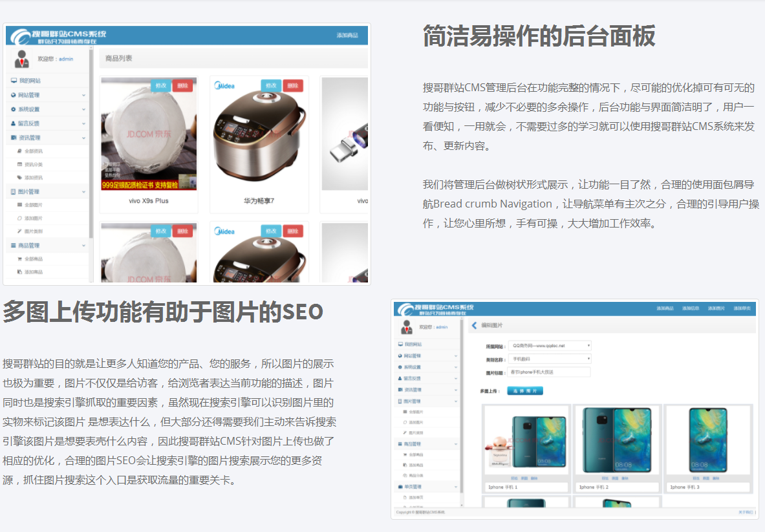Click the 单页管理 briefcase icon
Screen dimensions: 765x532
point(400,486)
